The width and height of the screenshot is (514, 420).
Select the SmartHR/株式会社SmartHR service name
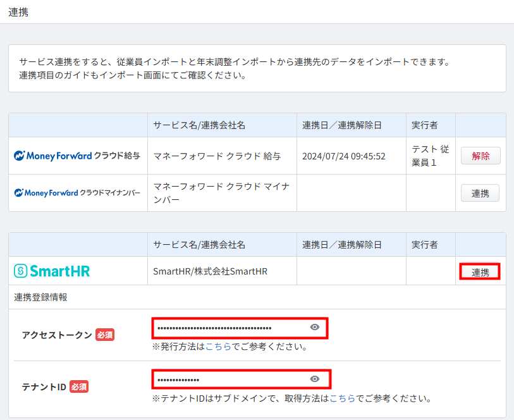point(210,271)
